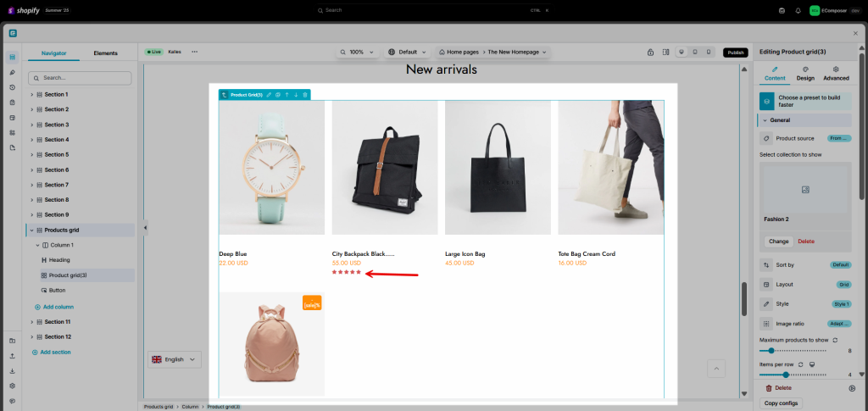Open the Advanced tab
Image resolution: width=868 pixels, height=411 pixels.
tap(836, 74)
